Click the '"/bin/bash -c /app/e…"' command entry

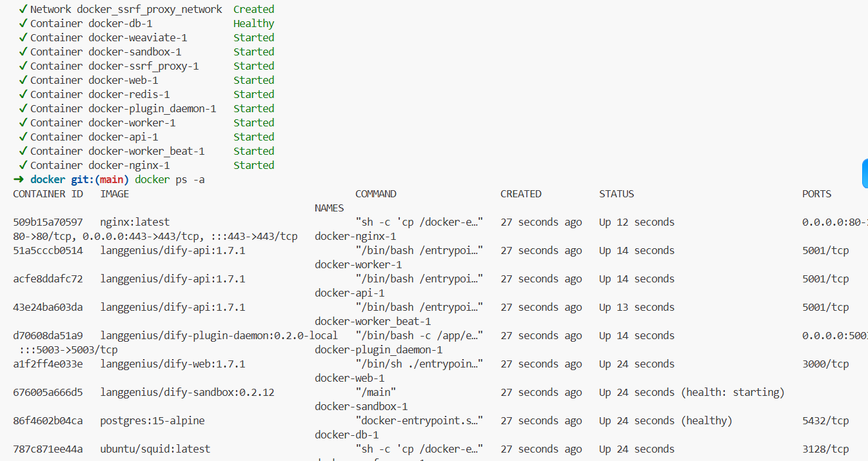(x=419, y=336)
